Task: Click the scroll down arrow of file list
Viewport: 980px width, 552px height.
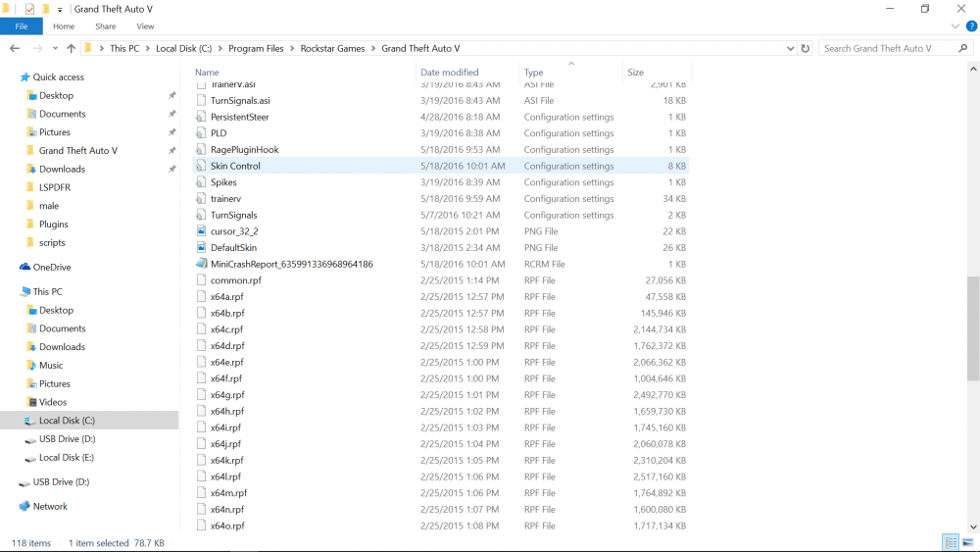Action: pos(973,527)
